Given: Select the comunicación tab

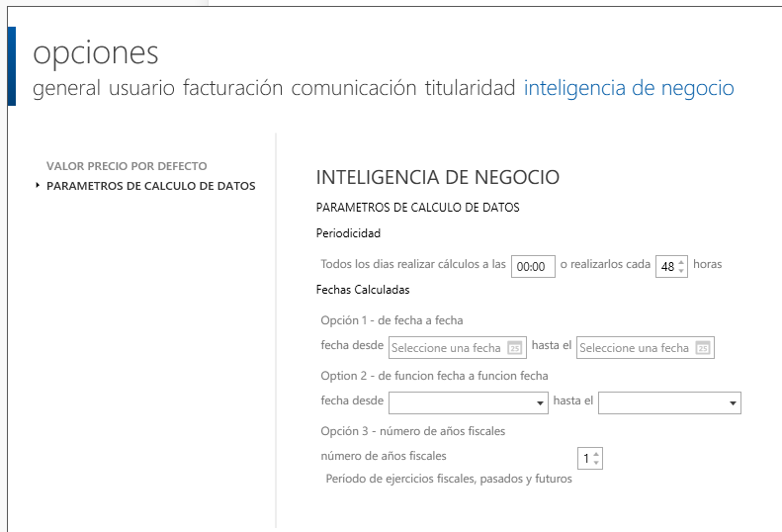Looking at the screenshot, I should point(353,88).
